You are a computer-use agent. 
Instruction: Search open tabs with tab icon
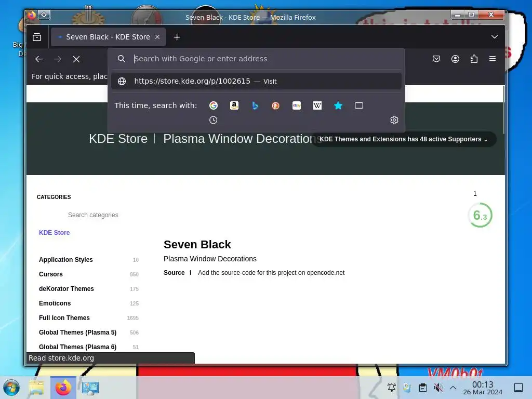(x=359, y=105)
